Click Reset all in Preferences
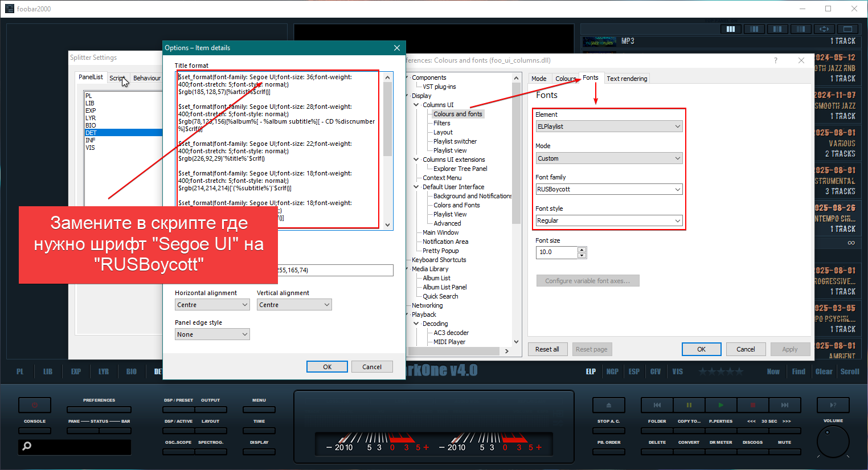 (x=547, y=349)
